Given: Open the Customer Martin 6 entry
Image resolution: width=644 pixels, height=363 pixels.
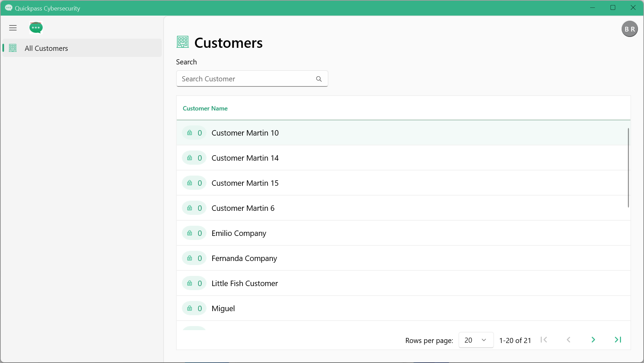Looking at the screenshot, I should 403,208.
